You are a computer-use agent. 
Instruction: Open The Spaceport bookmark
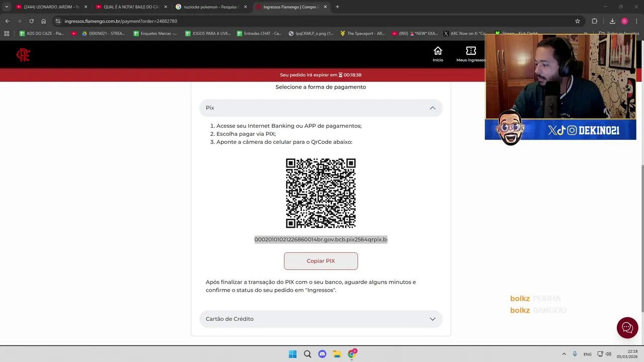tap(362, 34)
